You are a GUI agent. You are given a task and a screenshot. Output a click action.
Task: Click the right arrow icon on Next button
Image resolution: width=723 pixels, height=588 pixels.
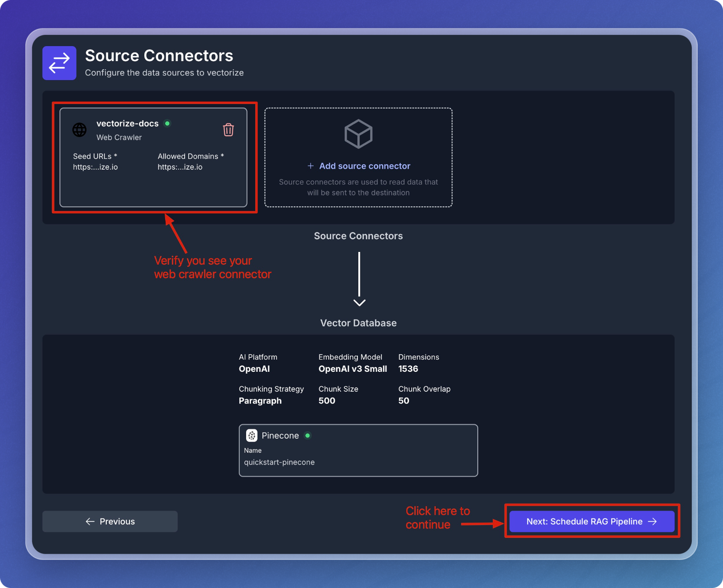pyautogui.click(x=652, y=522)
